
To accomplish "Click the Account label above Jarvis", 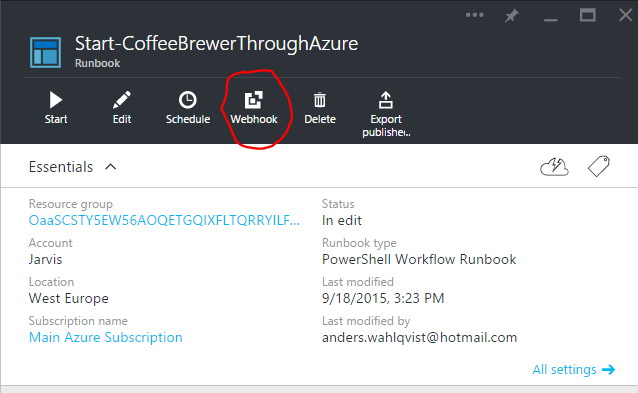I will [x=50, y=243].
